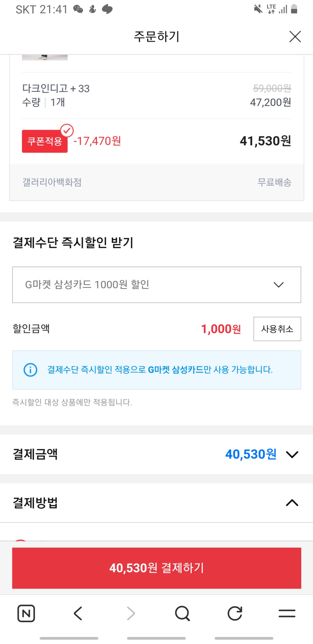Tap the 갤러리아백화점 seller name

(x=52, y=182)
